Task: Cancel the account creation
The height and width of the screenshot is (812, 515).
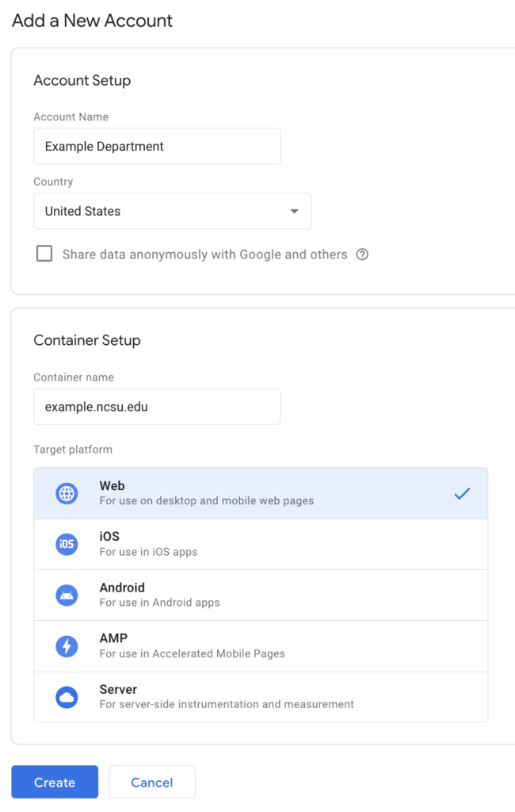Action: pyautogui.click(x=151, y=782)
